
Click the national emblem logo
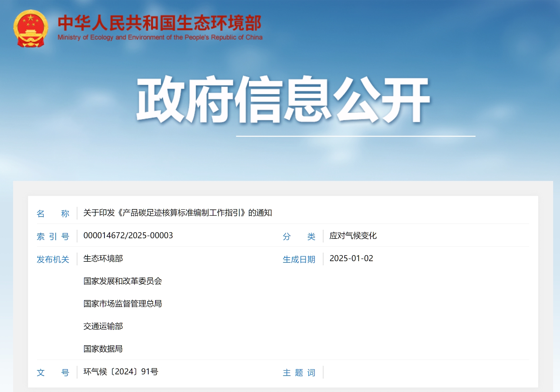(30, 28)
